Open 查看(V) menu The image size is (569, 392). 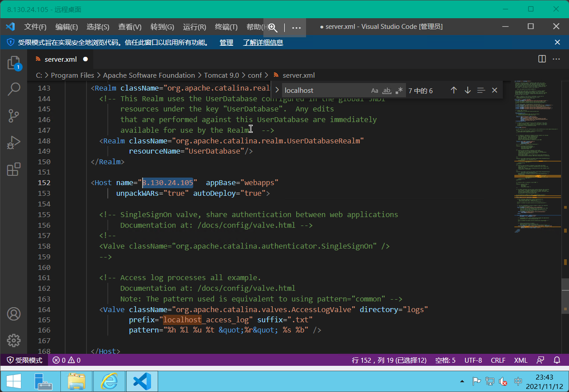coord(130,27)
